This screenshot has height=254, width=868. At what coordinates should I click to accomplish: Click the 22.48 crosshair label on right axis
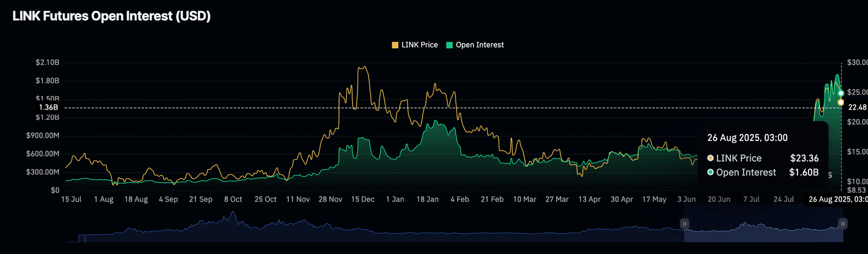857,107
